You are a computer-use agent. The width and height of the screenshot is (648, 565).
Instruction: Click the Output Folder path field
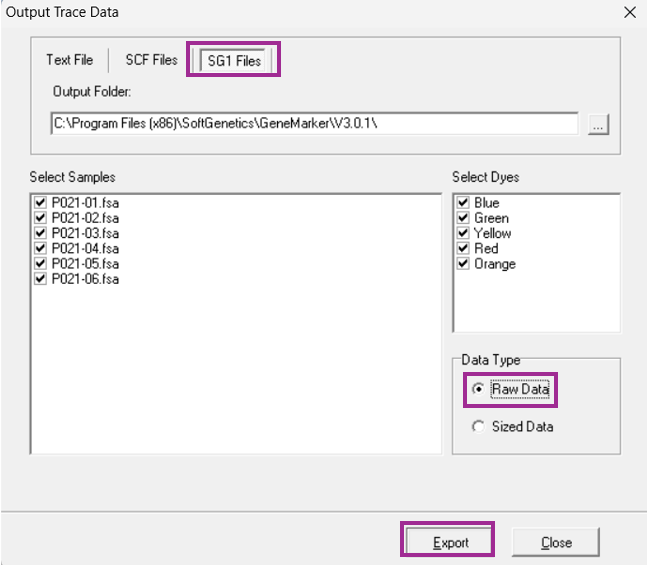pos(313,124)
